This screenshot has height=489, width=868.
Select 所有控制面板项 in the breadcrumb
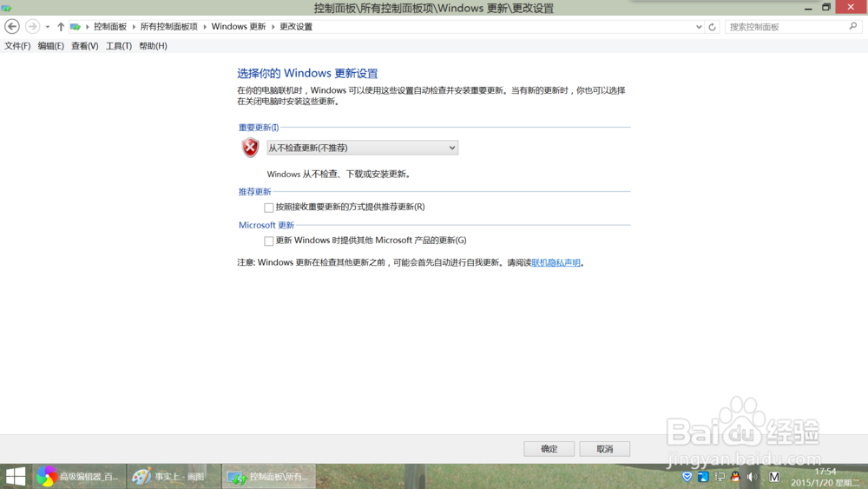coord(169,27)
